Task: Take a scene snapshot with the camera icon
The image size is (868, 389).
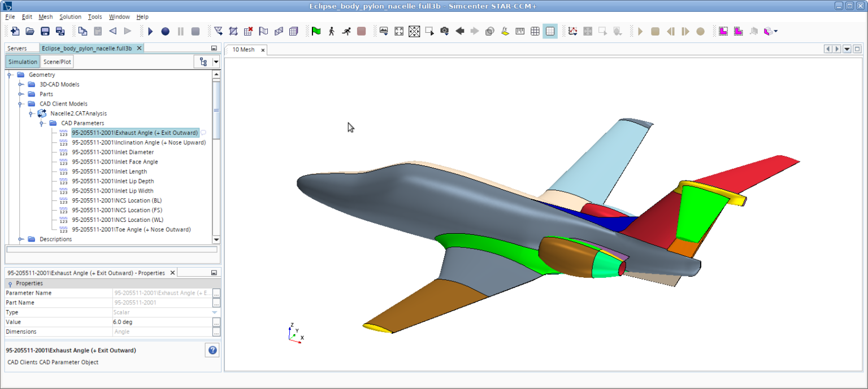Action: 445,32
